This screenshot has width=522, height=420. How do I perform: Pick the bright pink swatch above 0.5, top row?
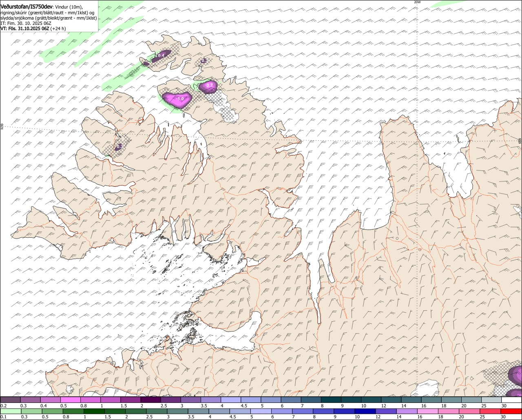[71, 400]
